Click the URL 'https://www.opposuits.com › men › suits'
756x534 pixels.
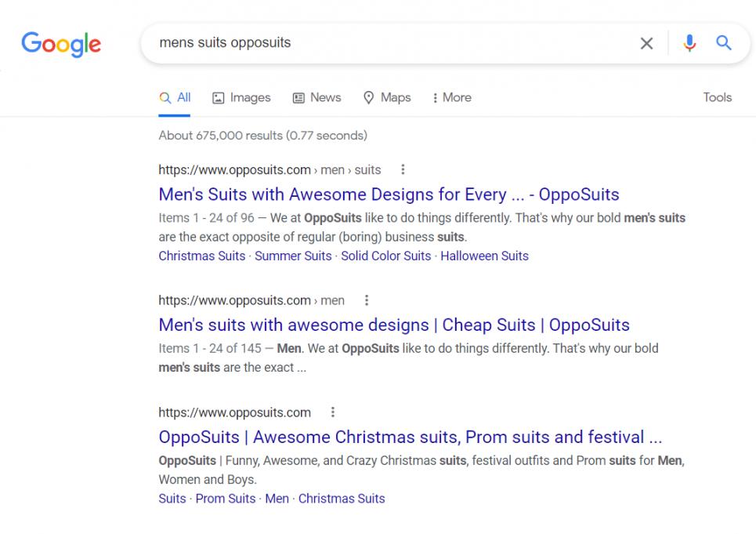269,170
